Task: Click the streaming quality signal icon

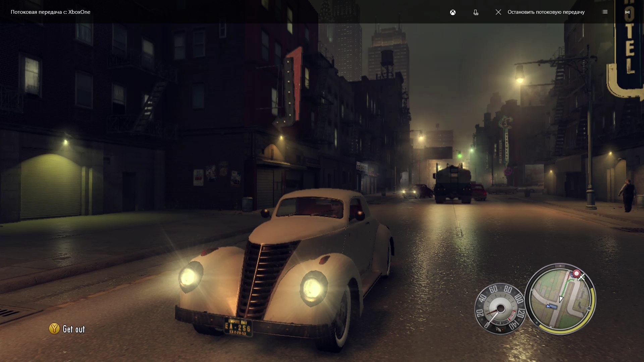Action: [x=627, y=12]
